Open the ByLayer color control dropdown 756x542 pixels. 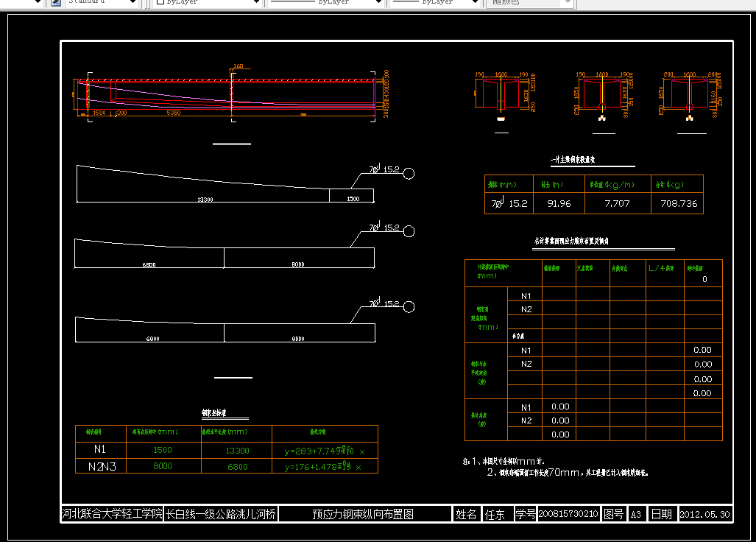[208, 2]
